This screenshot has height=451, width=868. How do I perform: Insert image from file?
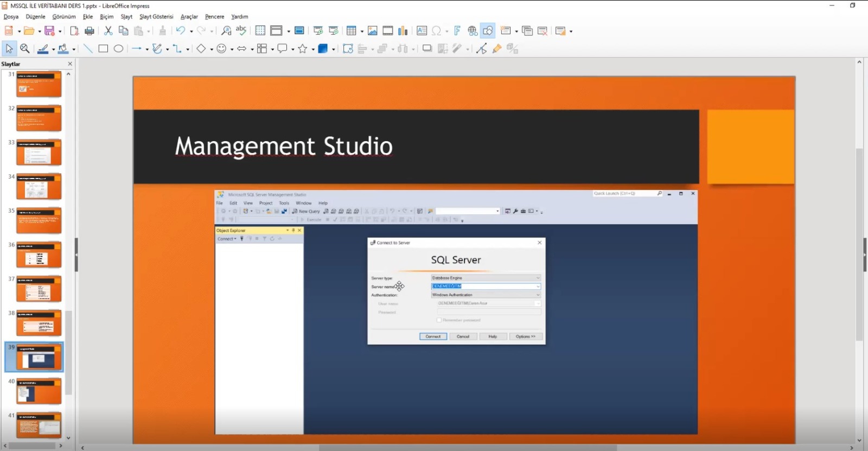(373, 31)
